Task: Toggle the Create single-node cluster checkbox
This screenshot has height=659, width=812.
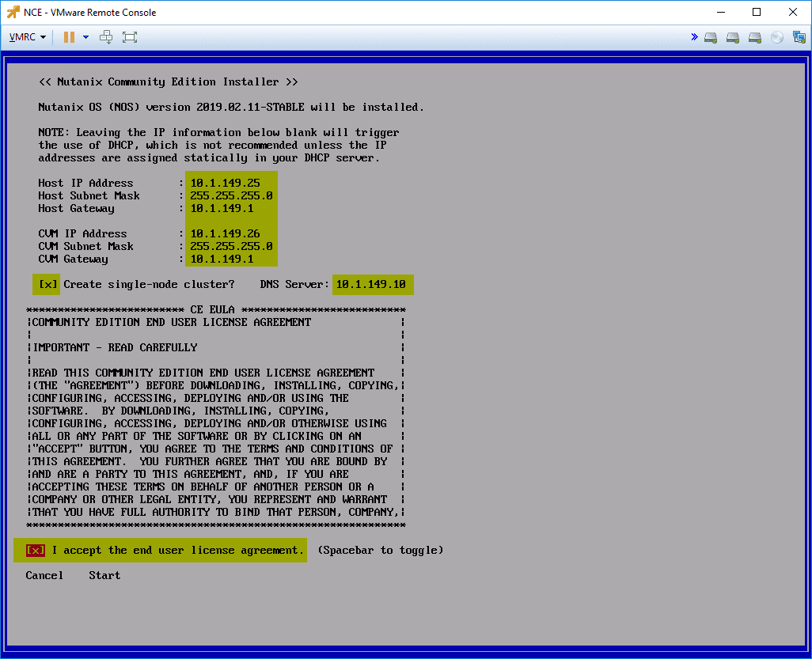Action: click(47, 284)
